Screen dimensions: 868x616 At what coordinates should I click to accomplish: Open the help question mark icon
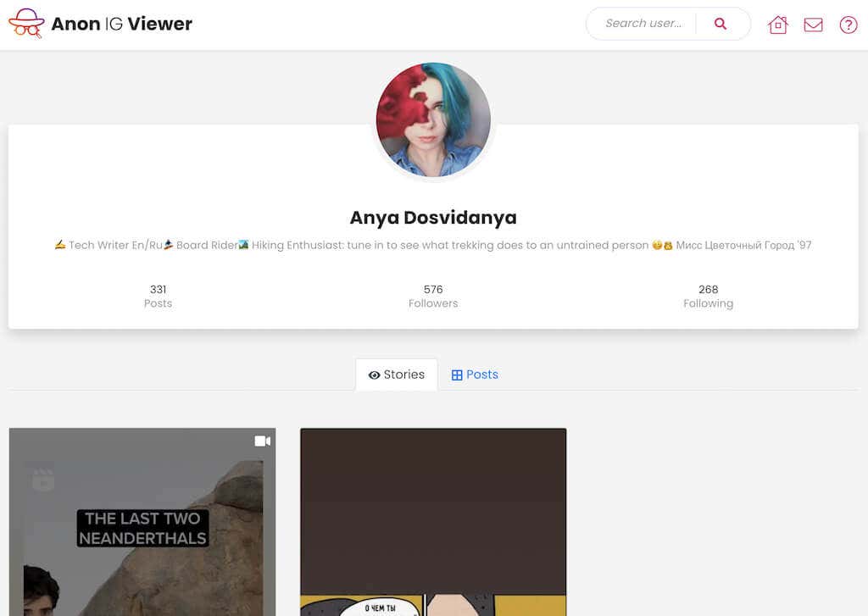pyautogui.click(x=848, y=25)
